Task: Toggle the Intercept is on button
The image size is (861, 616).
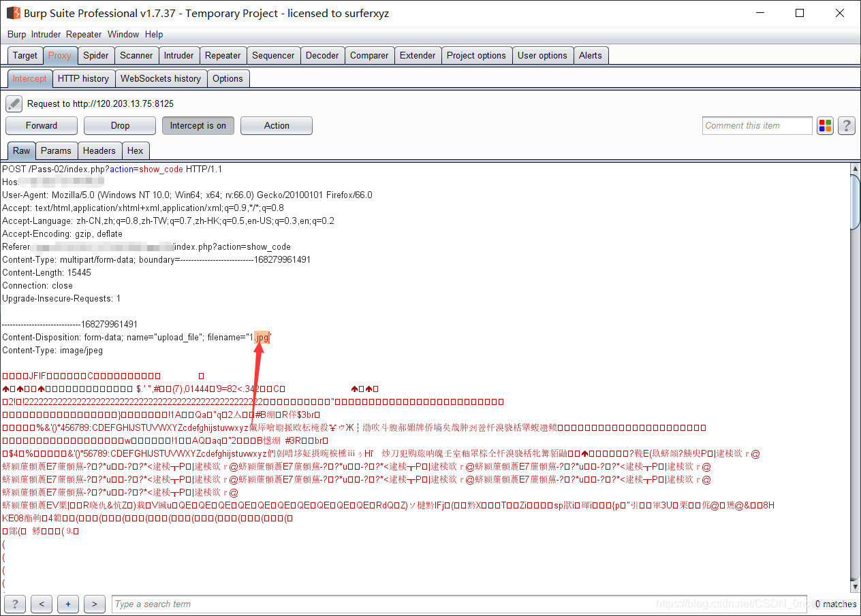Action: (198, 125)
